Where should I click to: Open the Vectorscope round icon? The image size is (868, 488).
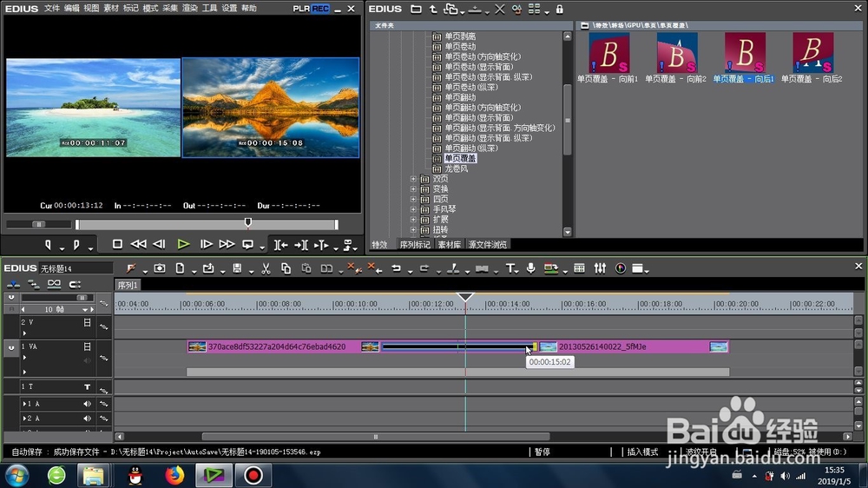[621, 268]
